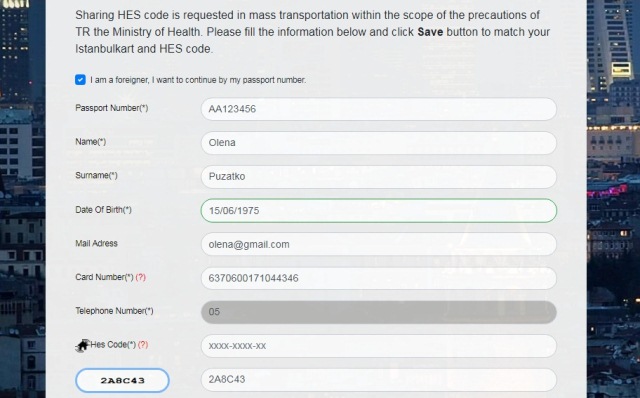This screenshot has width=640, height=398.
Task: Click the Card Number help question mark
Action: coord(140,277)
